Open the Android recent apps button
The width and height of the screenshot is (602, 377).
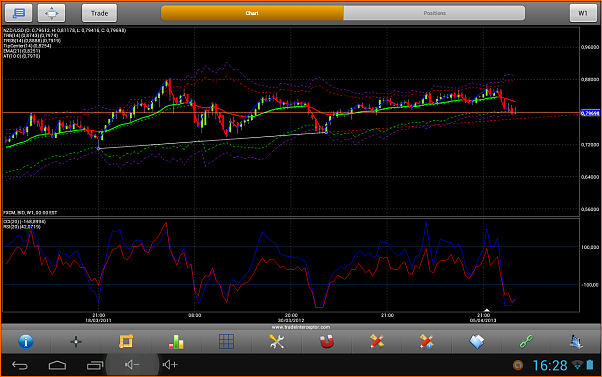pyautogui.click(x=95, y=365)
